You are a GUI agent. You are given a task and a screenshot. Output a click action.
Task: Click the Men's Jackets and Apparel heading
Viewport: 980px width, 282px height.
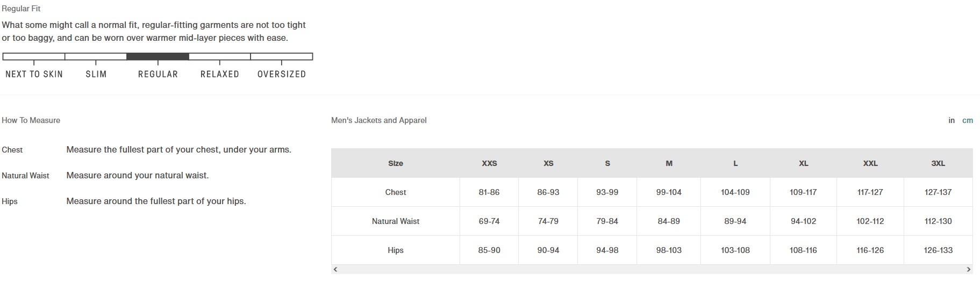click(x=379, y=120)
